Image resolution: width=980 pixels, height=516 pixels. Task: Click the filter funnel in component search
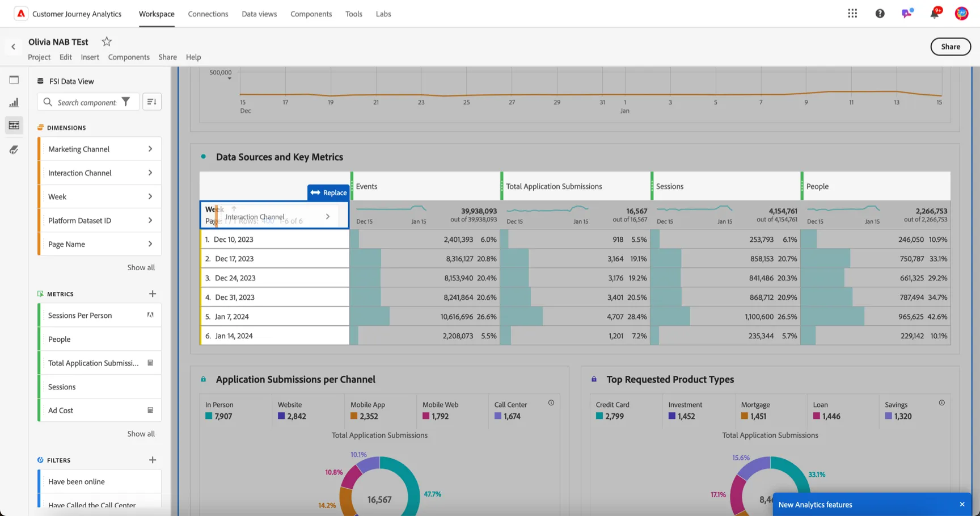tap(126, 102)
